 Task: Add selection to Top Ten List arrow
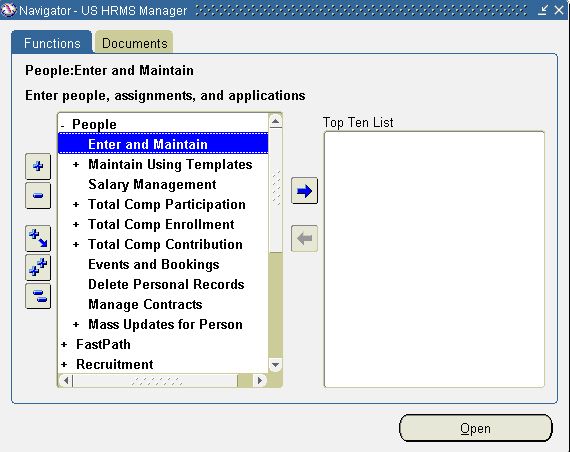(x=304, y=191)
